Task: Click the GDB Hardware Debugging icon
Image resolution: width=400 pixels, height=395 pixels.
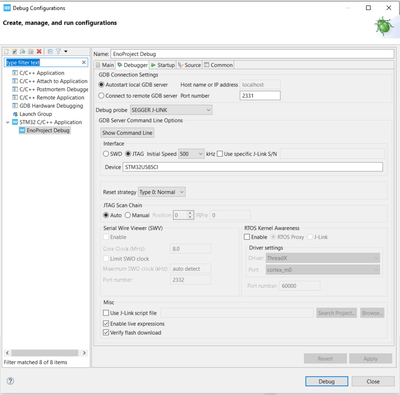Action: click(x=15, y=106)
